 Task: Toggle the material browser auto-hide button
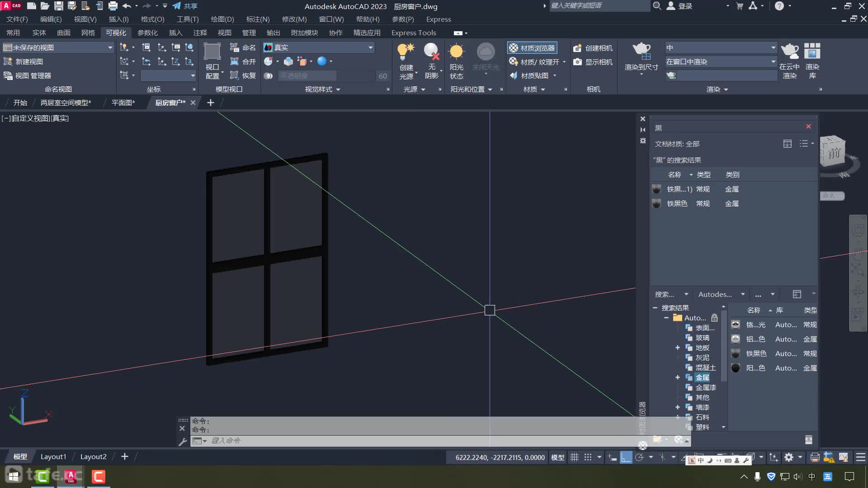point(643,130)
